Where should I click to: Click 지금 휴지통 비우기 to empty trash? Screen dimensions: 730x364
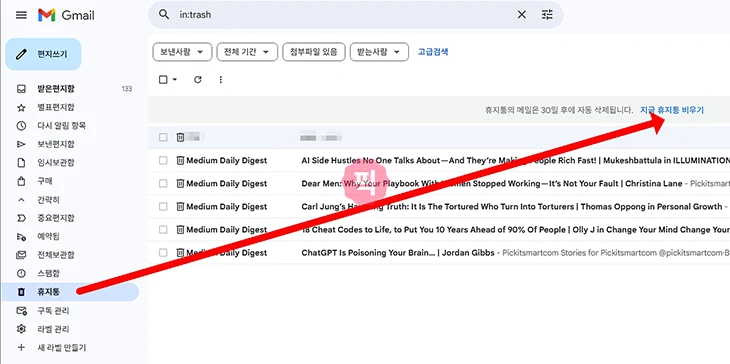pyautogui.click(x=672, y=110)
